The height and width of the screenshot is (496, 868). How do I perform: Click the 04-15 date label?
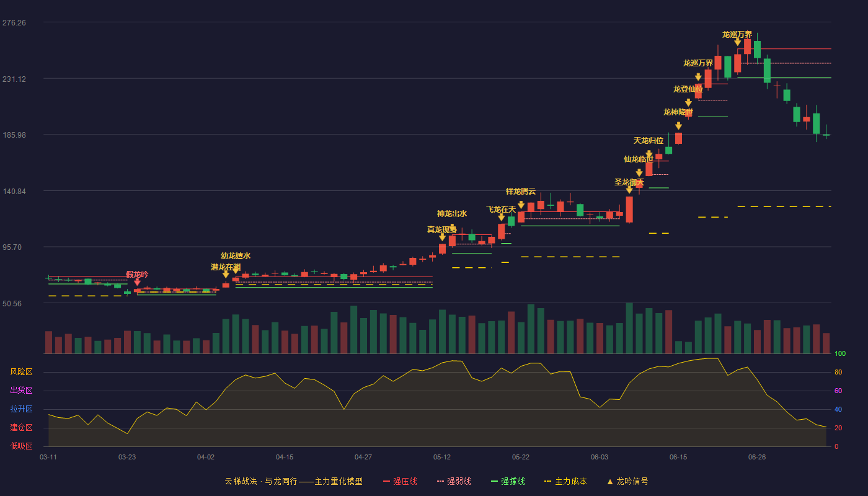point(285,457)
